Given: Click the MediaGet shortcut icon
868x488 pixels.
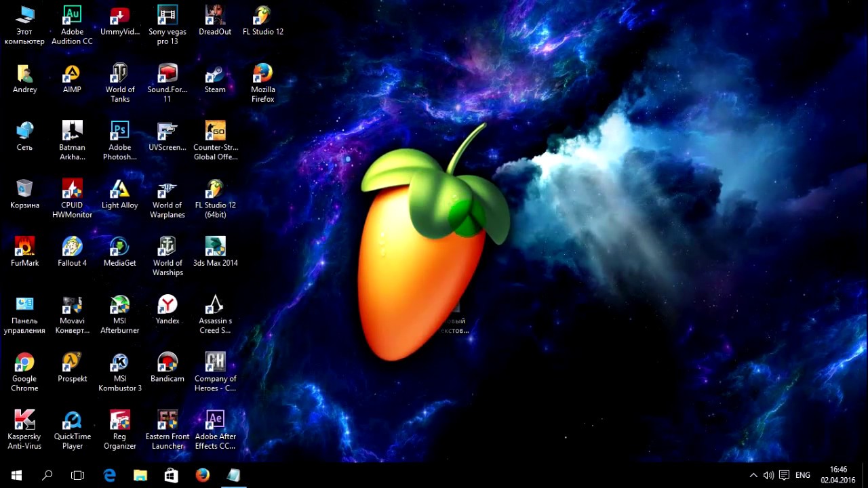Looking at the screenshot, I should [x=120, y=251].
